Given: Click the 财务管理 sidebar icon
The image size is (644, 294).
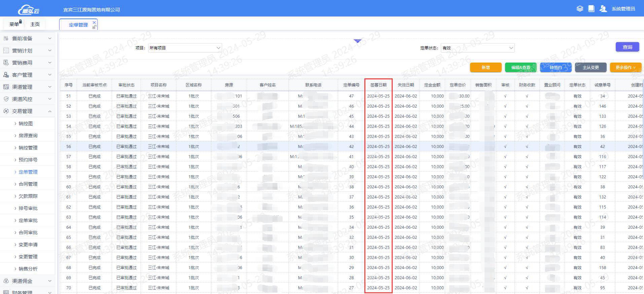Looking at the screenshot, I should point(6,292).
